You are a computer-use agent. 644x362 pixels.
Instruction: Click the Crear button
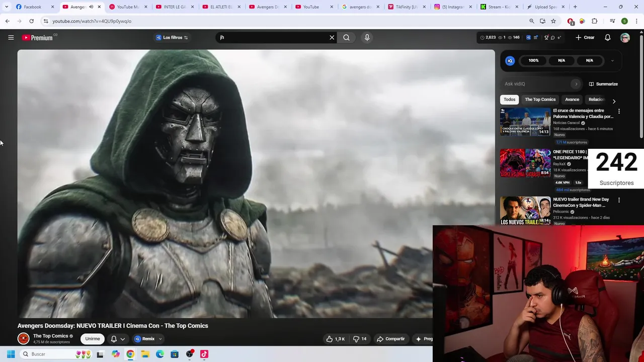[x=585, y=37]
